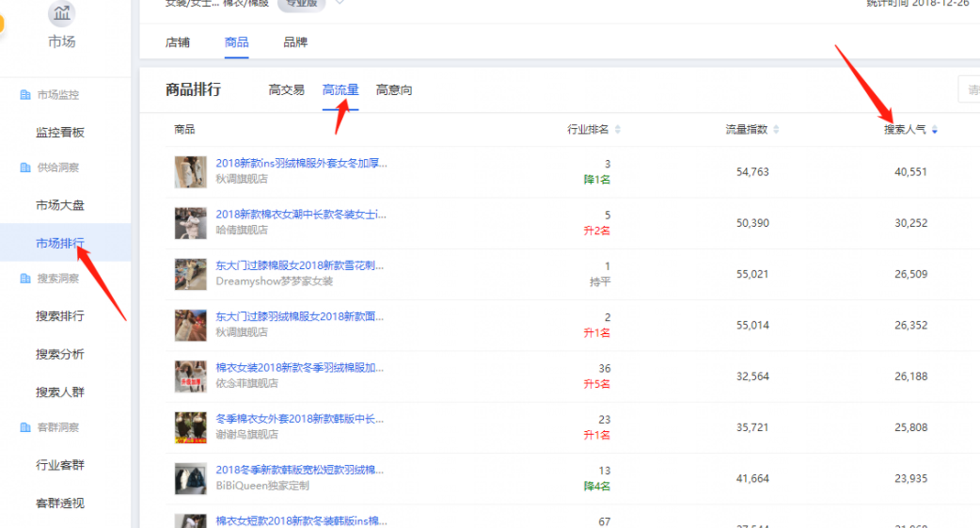Click thumbnail of 东大门过膝羽绒棉服女 product

[191, 326]
